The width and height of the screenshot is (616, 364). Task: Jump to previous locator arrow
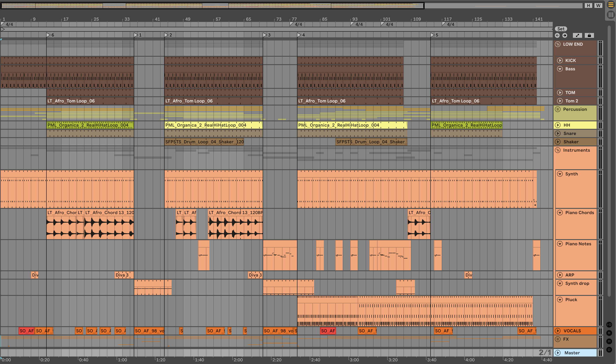(x=557, y=35)
